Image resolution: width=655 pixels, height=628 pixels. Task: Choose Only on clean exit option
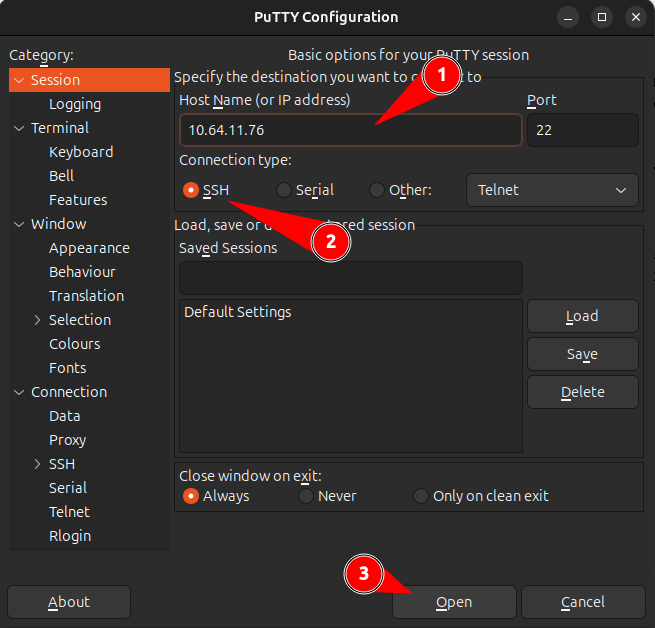(x=421, y=496)
